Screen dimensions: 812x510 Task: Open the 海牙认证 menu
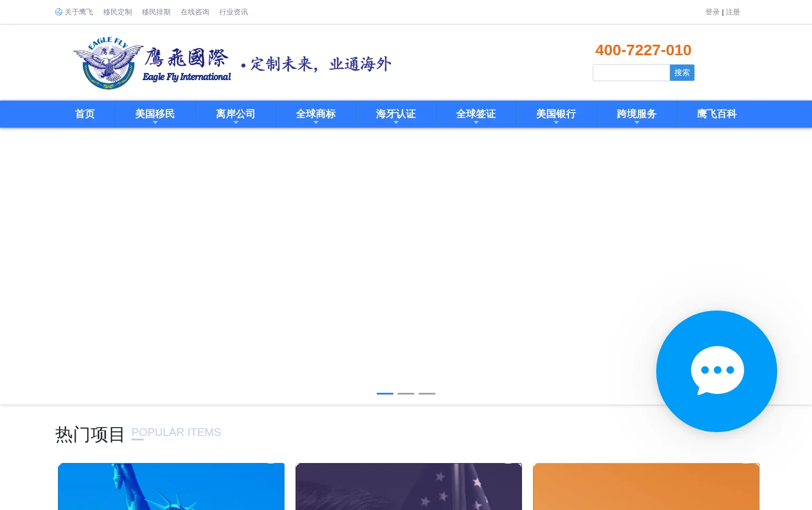pos(396,114)
